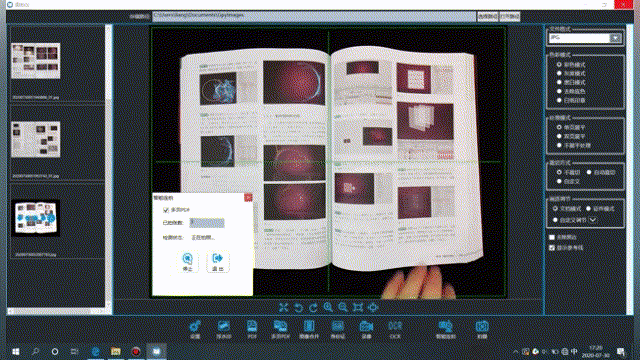Enable the 去除黑边 checkbox in right panel

point(552,237)
